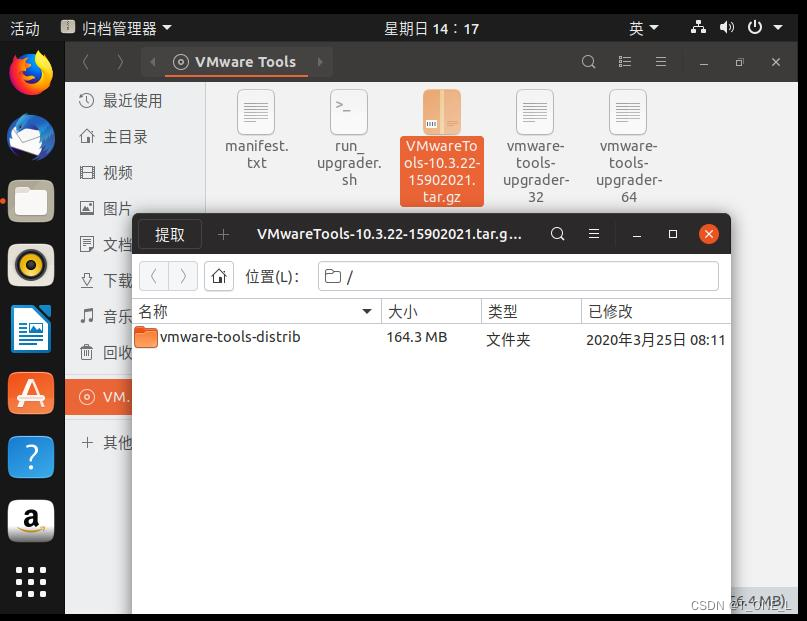Click the volume icon in top bar
This screenshot has height=621, width=807.
(726, 27)
